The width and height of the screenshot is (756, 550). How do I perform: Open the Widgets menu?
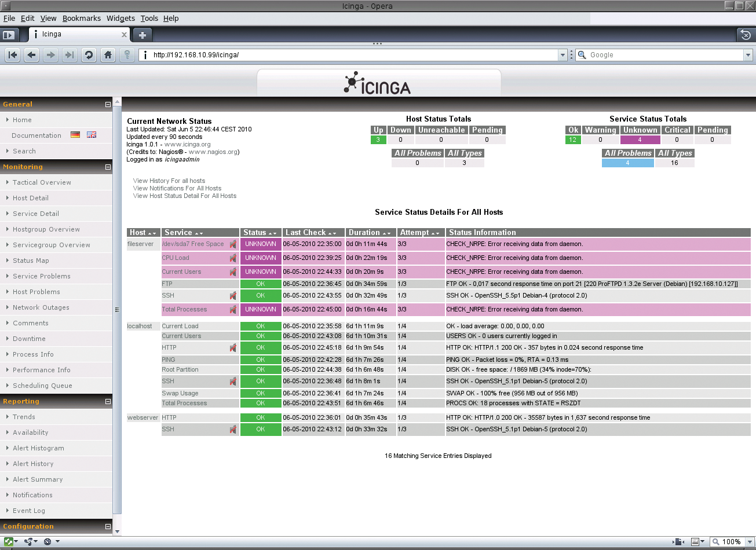120,19
